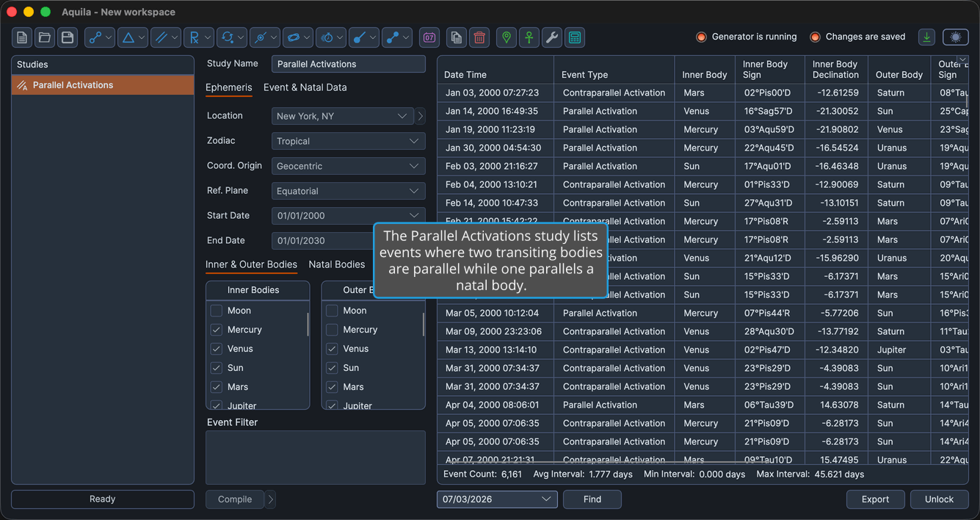The width and height of the screenshot is (980, 520).
Task: Switch to the Event & Natal Data tab
Action: pos(305,87)
